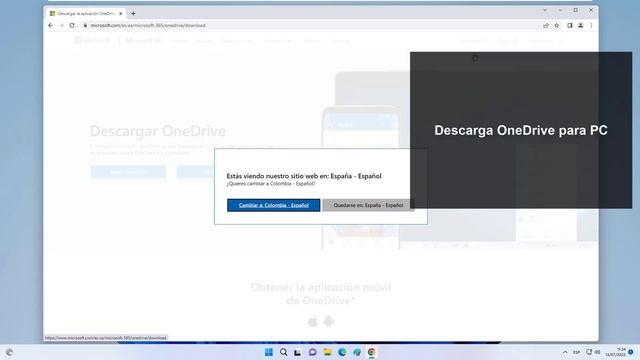Screen dimensions: 640x360
Task: Open the taskbar clock and date
Action: [616, 352]
